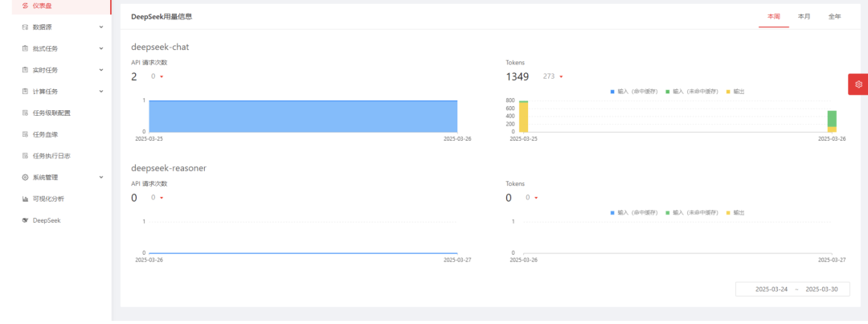Open the 仪表盘 menu item
Image resolution: width=868 pixels, height=324 pixels.
coord(61,6)
